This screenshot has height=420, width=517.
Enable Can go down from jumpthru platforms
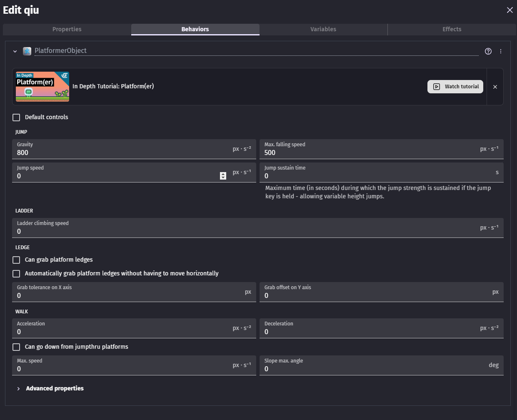pyautogui.click(x=16, y=347)
